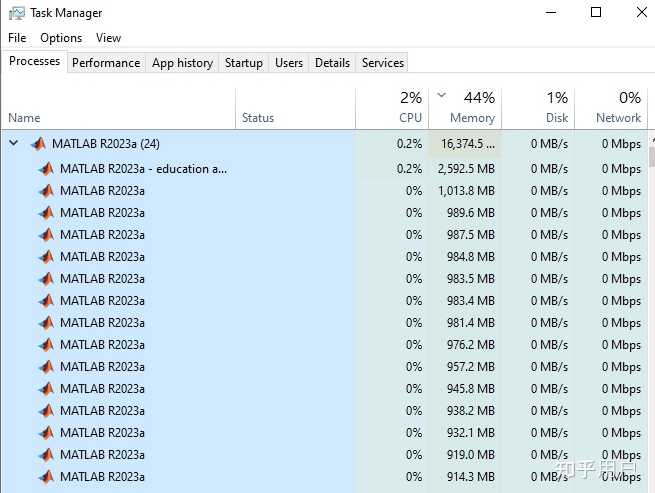The height and width of the screenshot is (493, 655).
Task: Click MATLAB icon in the 945.8 MB row
Action: (x=46, y=389)
